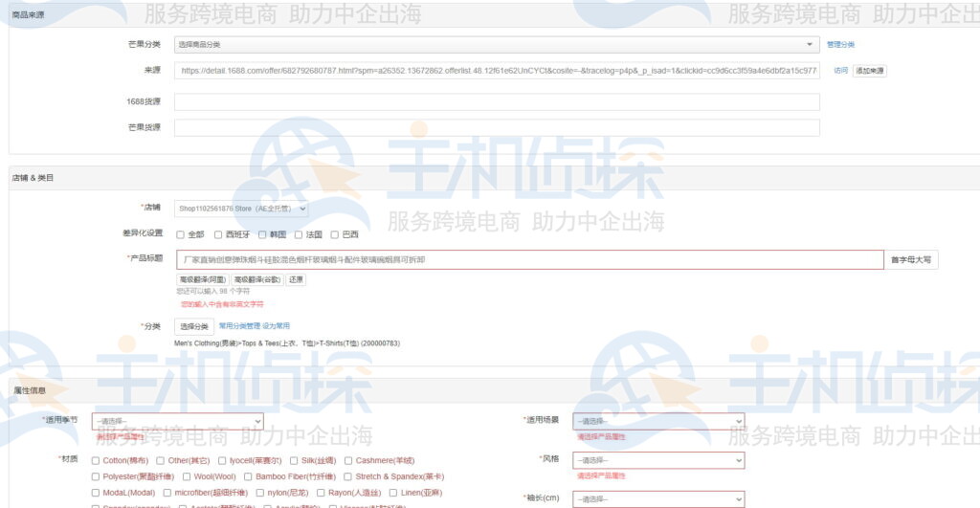This screenshot has width=980, height=508.
Task: Open the 适用季节 dropdown
Action: pos(177,421)
